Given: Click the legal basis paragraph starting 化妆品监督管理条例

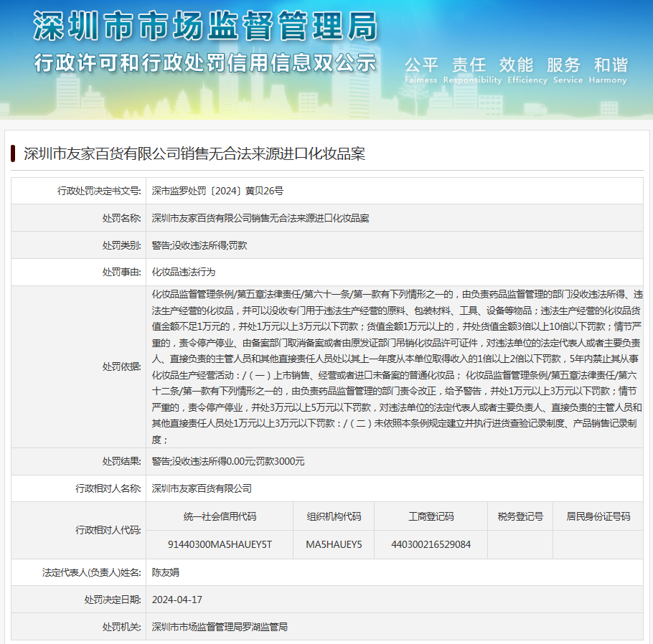Looking at the screenshot, I should point(397,366).
